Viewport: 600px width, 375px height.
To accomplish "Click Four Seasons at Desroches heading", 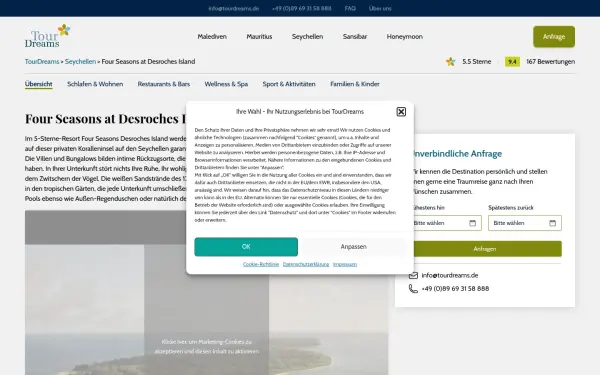I will (106, 119).
